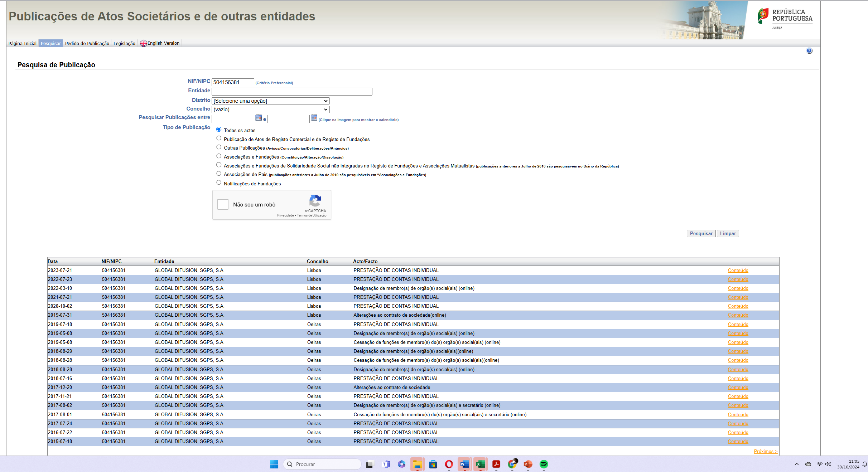Check the 'Não sou um robô' checkbox
868x472 pixels.
point(223,204)
